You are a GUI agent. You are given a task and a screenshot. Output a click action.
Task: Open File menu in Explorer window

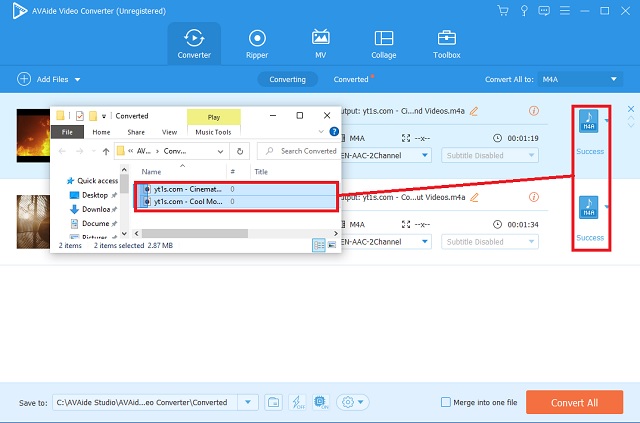coord(67,132)
